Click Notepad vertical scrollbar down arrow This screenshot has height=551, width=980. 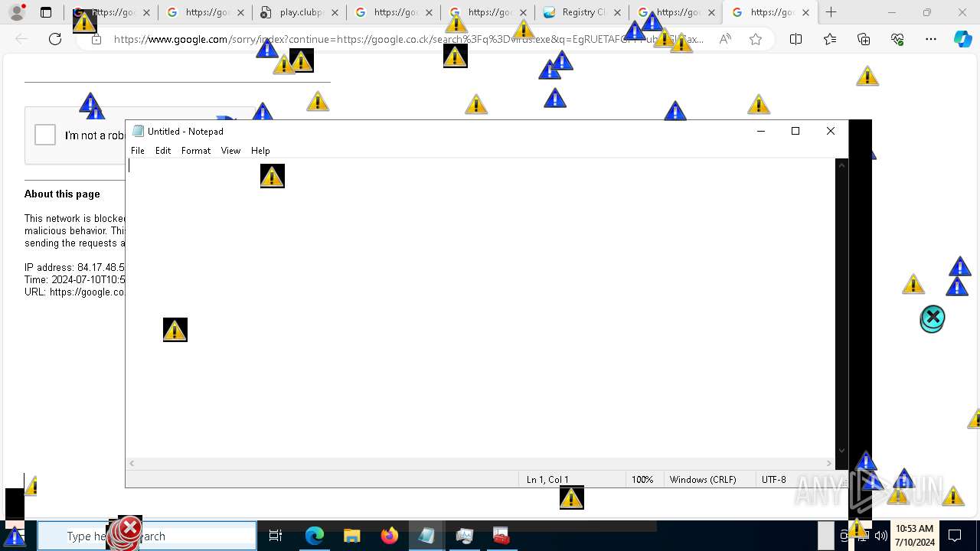[x=842, y=451]
